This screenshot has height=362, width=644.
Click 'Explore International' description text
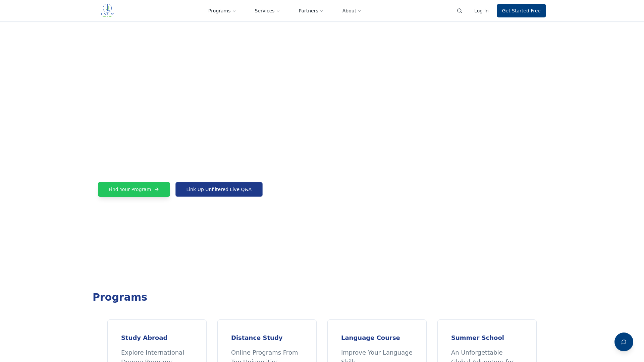click(153, 353)
